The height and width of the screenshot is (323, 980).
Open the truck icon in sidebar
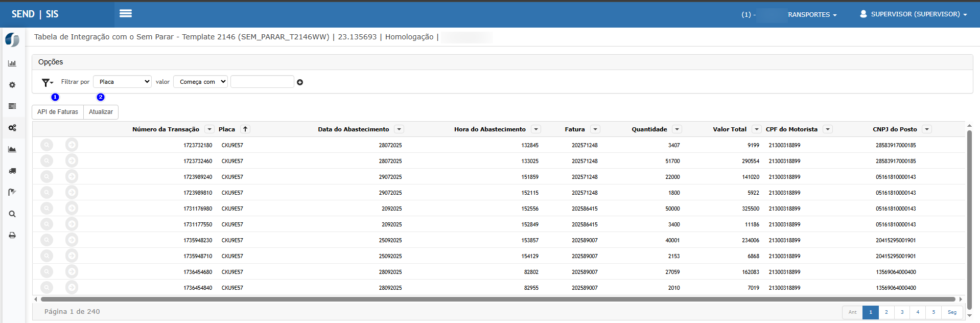pos(12,171)
